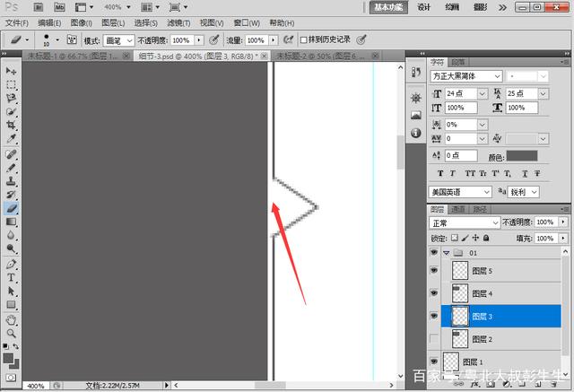Image resolution: width=574 pixels, height=392 pixels.
Task: Hide the 图层 3 layer eye
Action: (434, 316)
